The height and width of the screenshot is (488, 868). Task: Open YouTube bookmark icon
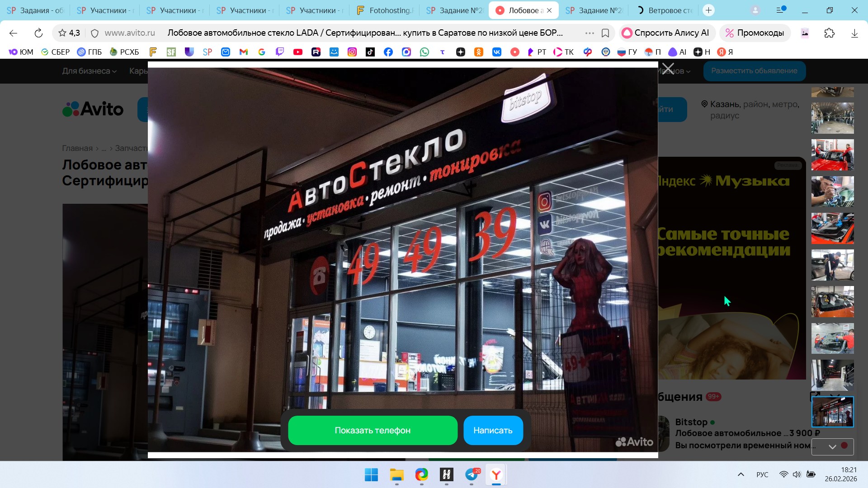pos(297,52)
